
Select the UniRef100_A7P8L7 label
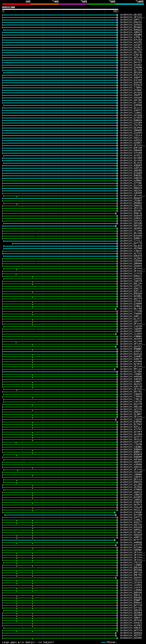(131, 37)
